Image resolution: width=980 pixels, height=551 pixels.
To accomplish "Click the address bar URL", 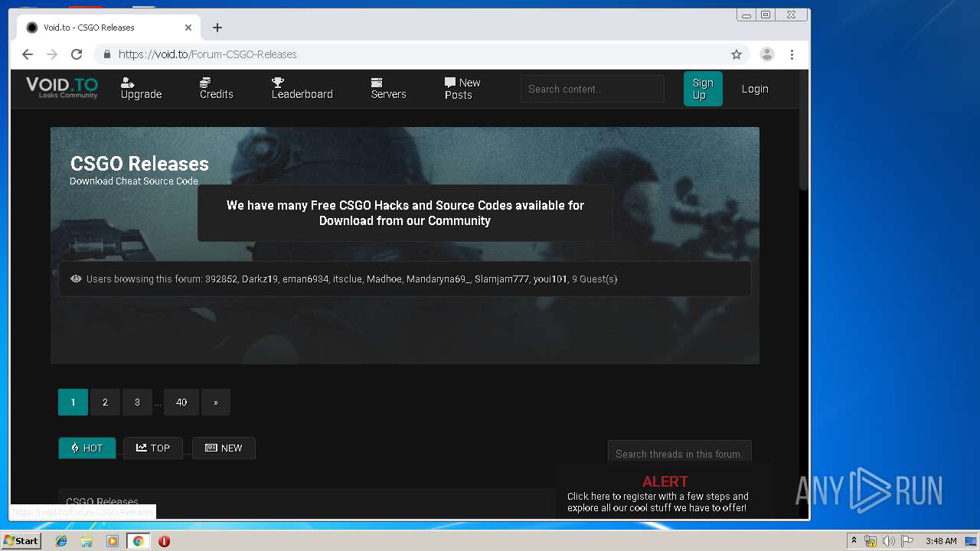I will tap(207, 54).
